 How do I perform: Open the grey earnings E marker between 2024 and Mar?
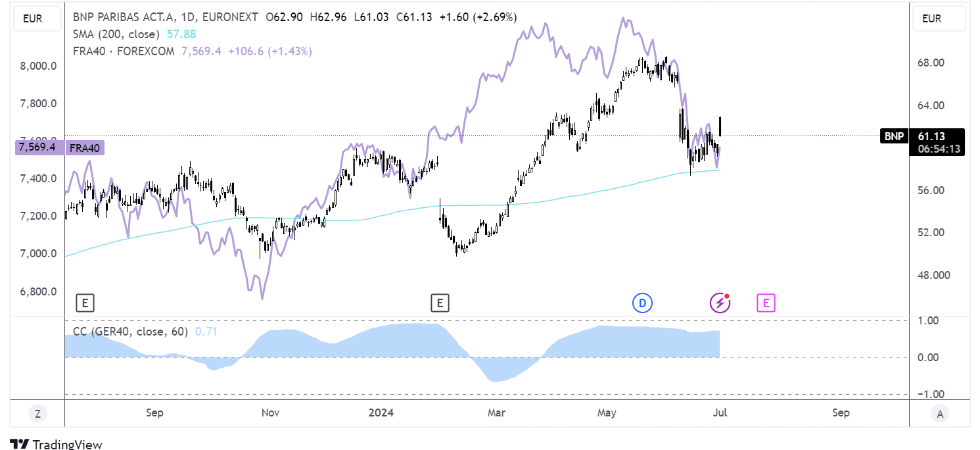440,303
